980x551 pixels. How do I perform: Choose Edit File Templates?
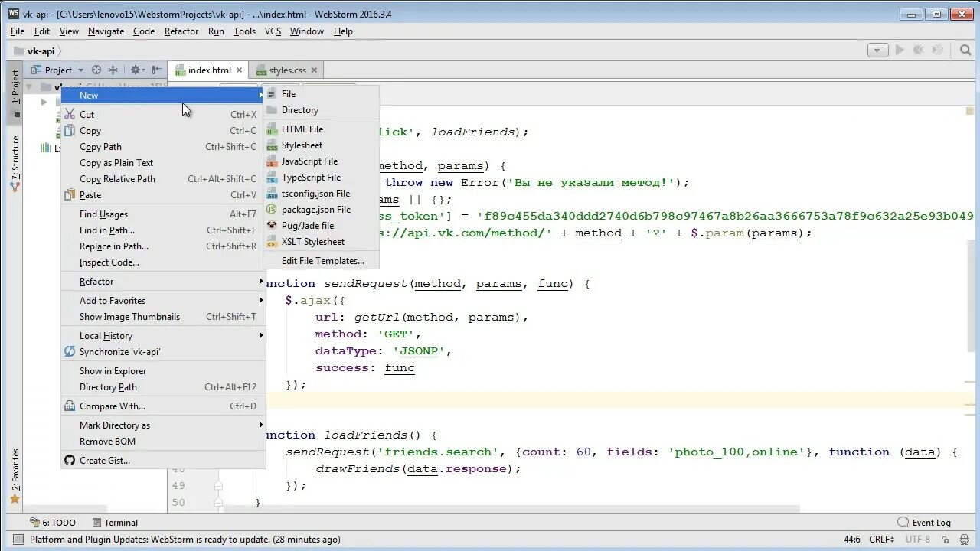tap(322, 261)
